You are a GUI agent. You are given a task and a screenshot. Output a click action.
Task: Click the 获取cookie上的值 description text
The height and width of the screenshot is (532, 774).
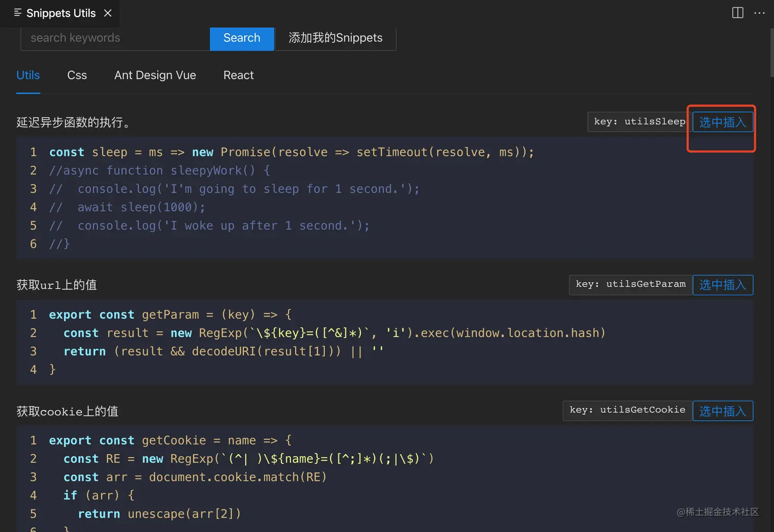point(68,411)
